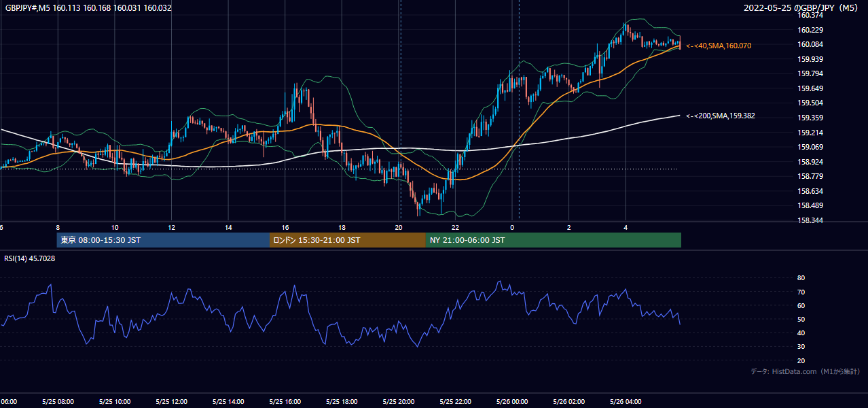
Task: Open the HistData.com data source credit
Action: point(805,371)
